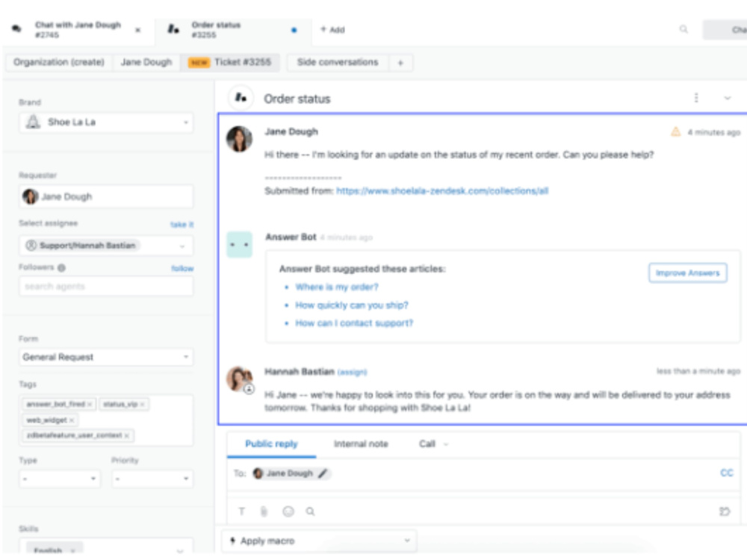The height and width of the screenshot is (560, 747).
Task: Click the Zendesk logo beside Order status title
Action: (x=241, y=98)
